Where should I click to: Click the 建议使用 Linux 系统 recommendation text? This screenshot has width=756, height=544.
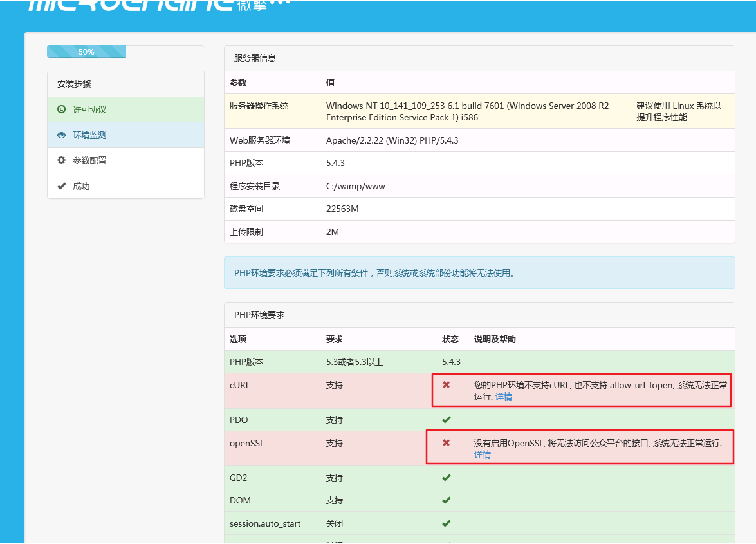[679, 111]
